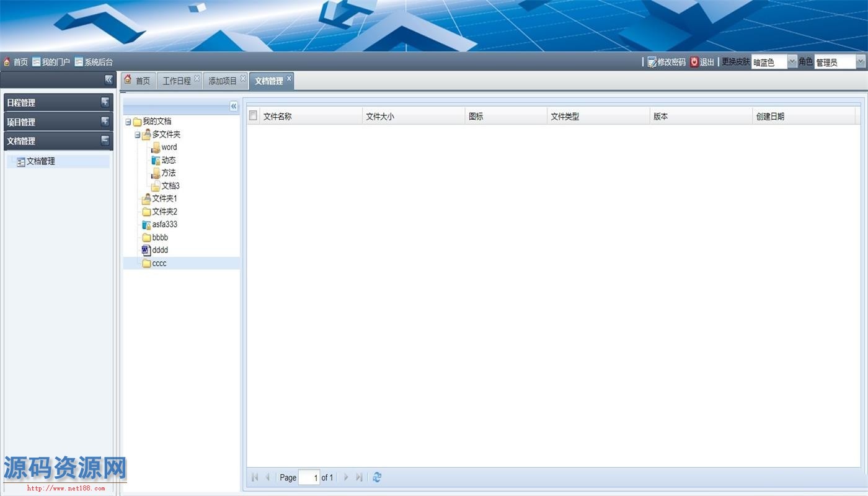
Task: Click the 图标 column header
Action: click(507, 116)
